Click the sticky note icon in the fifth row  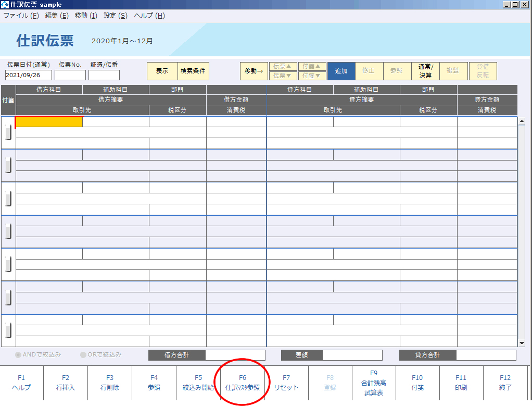click(x=8, y=265)
